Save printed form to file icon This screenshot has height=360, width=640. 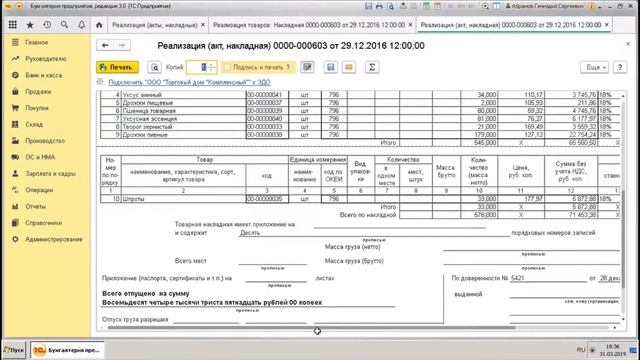[x=331, y=67]
